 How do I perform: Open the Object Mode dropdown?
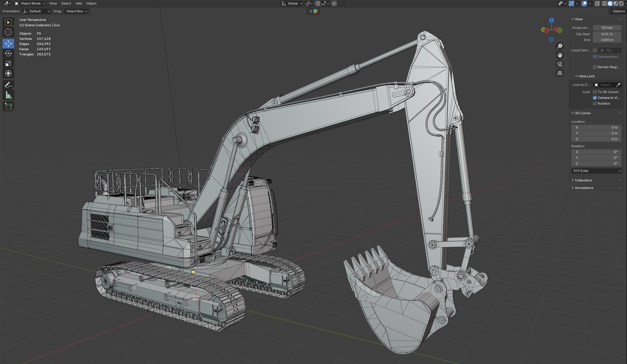tap(30, 3)
